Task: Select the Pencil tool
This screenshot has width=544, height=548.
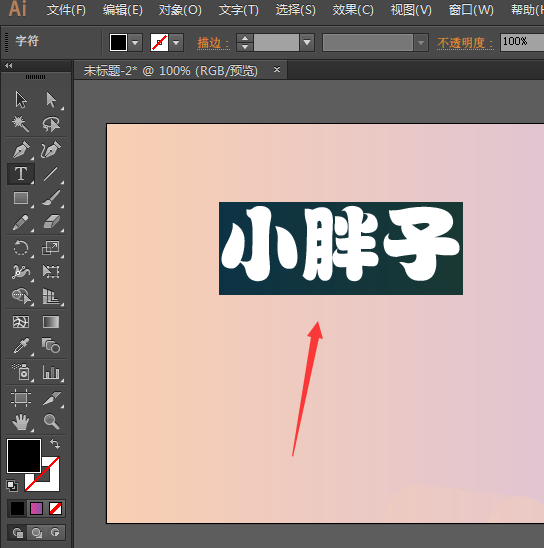Action: 21,222
